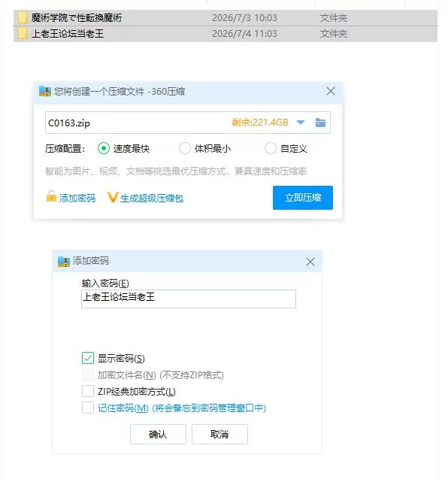Click the lock icon next to 添加密码
The width and height of the screenshot is (448, 479).
coord(51,196)
